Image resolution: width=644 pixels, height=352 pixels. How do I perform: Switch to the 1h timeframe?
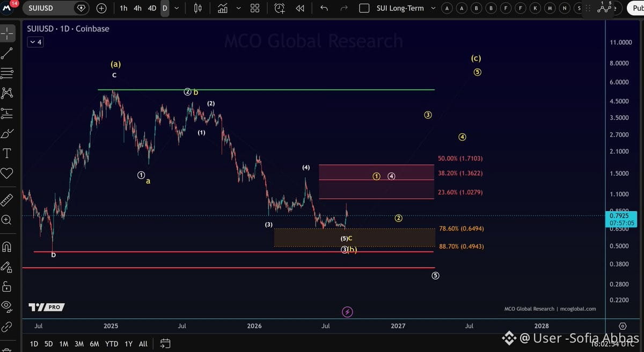click(124, 8)
